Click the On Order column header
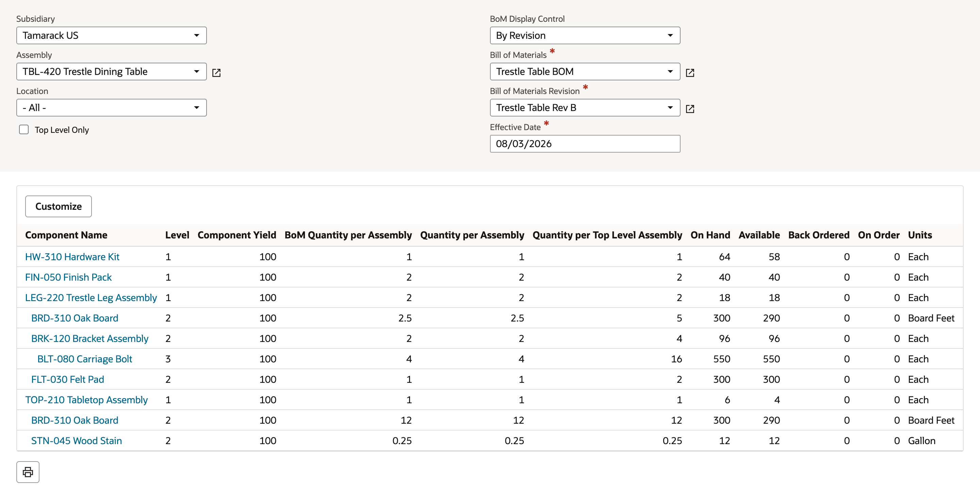Image resolution: width=980 pixels, height=500 pixels. (879, 235)
